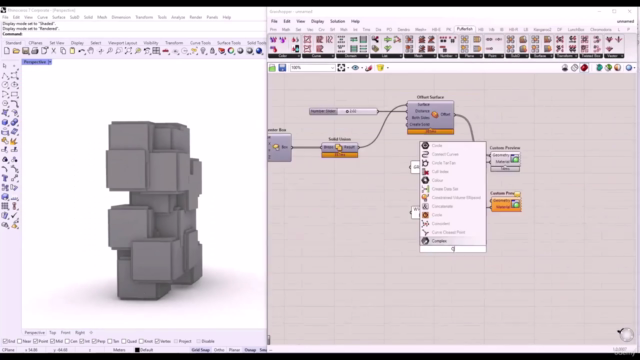
Task: Open dropdown arrow next to eye preview icon
Action: pyautogui.click(x=362, y=68)
